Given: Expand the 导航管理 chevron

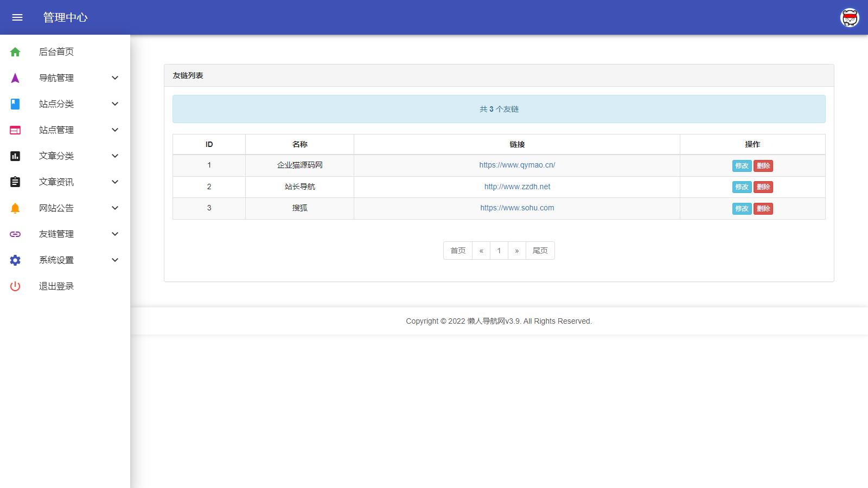Looking at the screenshot, I should (115, 78).
